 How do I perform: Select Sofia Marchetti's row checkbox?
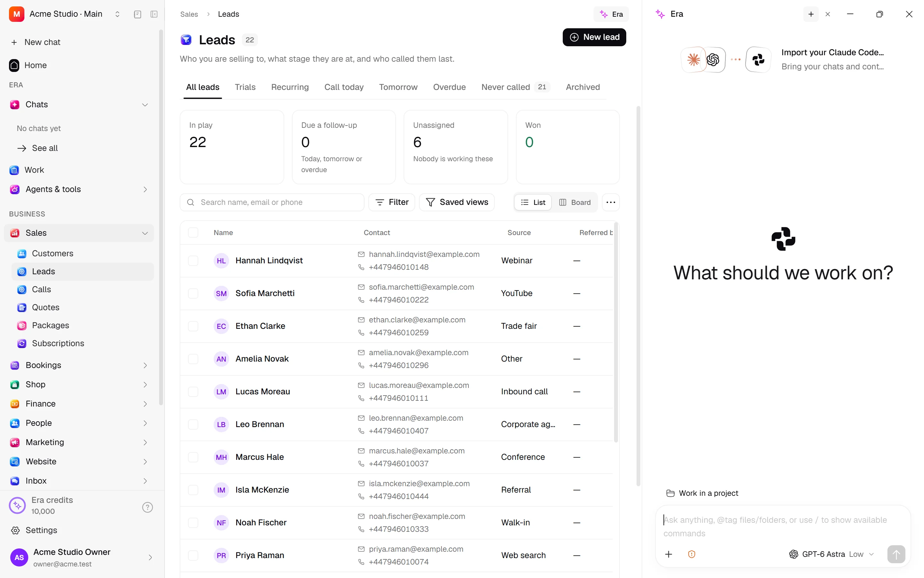pos(193,293)
